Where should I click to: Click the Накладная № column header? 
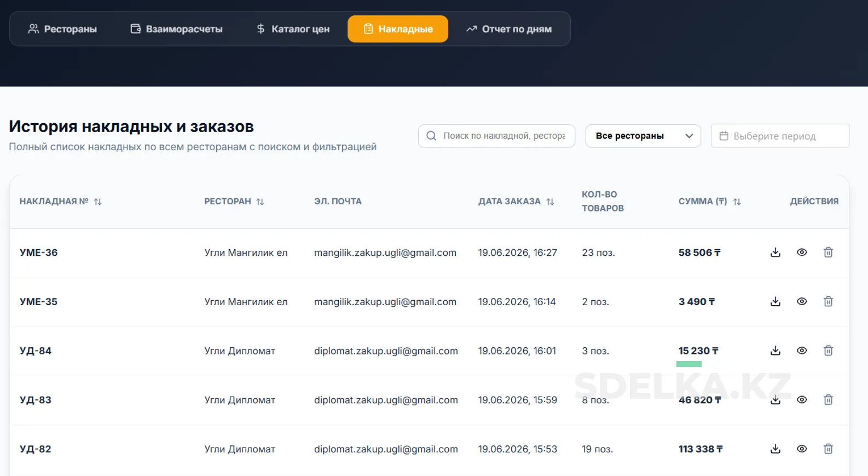[54, 202]
